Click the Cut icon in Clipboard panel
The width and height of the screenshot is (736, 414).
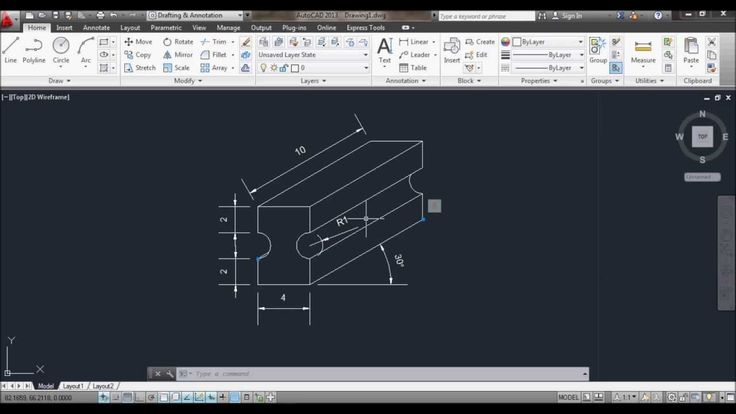[x=712, y=42]
